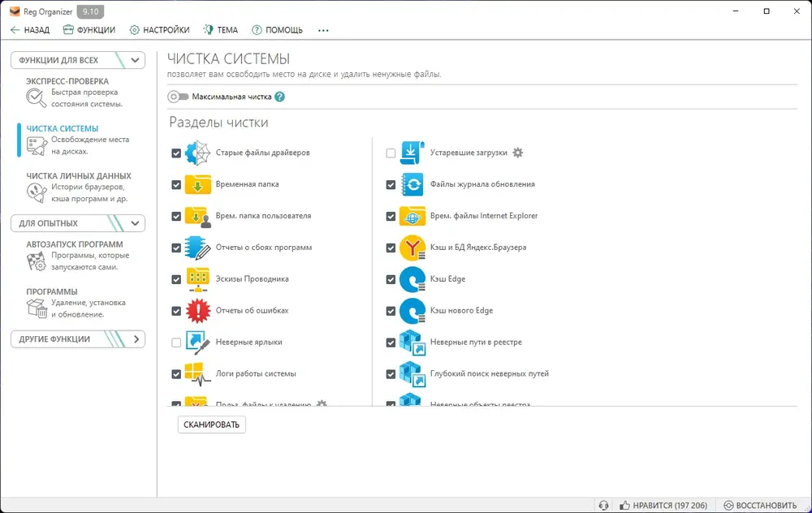Click the Программы box and trash icon
Viewport: 812px width, 513px height.
[37, 308]
